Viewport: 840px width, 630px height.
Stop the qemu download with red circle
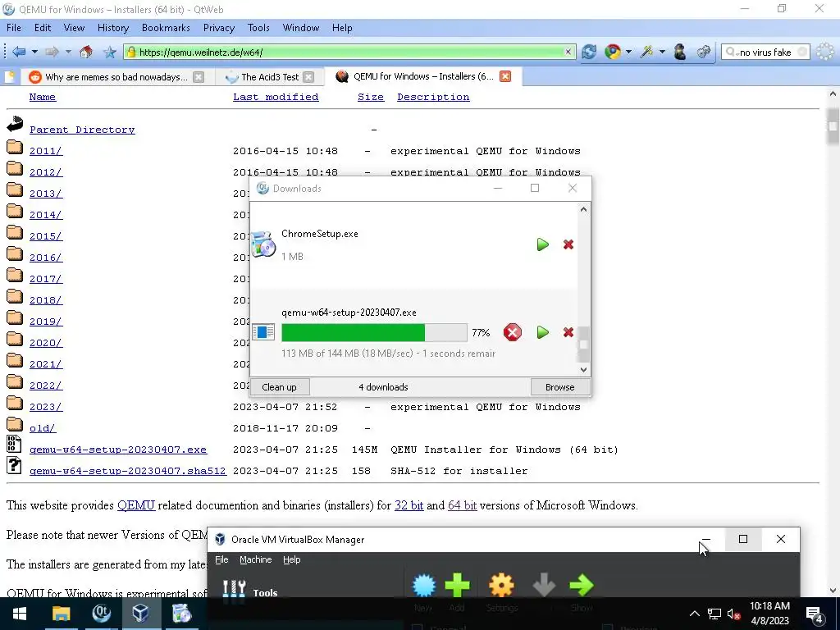pyautogui.click(x=512, y=333)
